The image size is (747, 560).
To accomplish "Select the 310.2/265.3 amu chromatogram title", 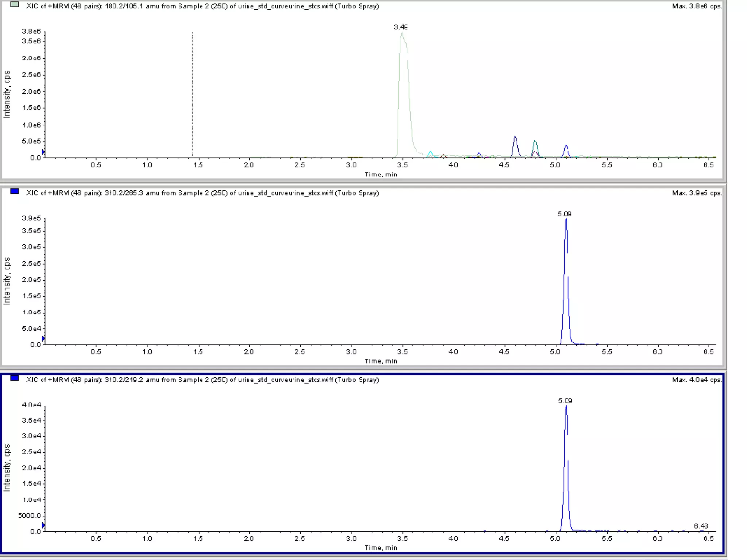I will click(202, 193).
